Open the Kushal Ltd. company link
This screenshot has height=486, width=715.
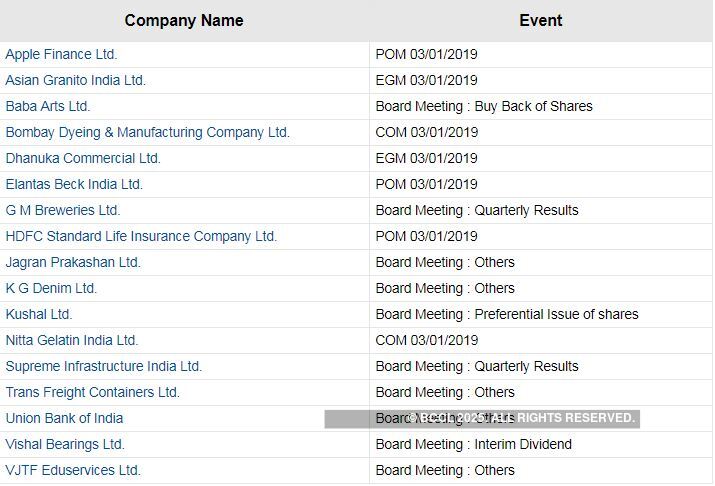click(x=39, y=314)
